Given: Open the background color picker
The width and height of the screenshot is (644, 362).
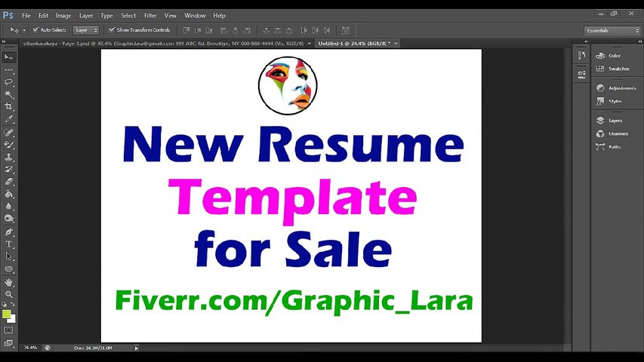Looking at the screenshot, I should click(x=13, y=319).
